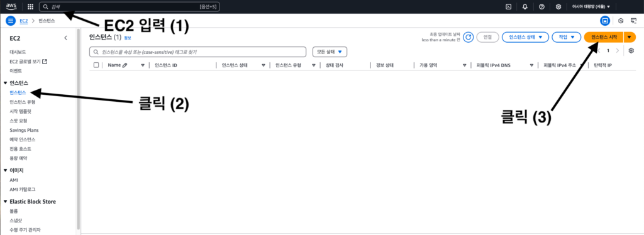The image size is (644, 235).
Task: Open the services grid menu icon
Action: pos(30,6)
